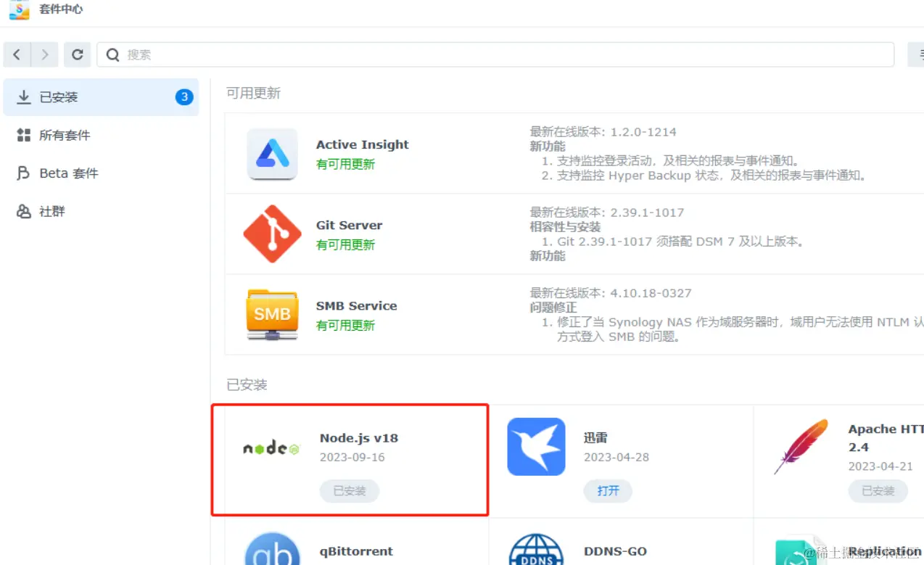The image size is (924, 565).
Task: Refresh the package list
Action: [77, 54]
